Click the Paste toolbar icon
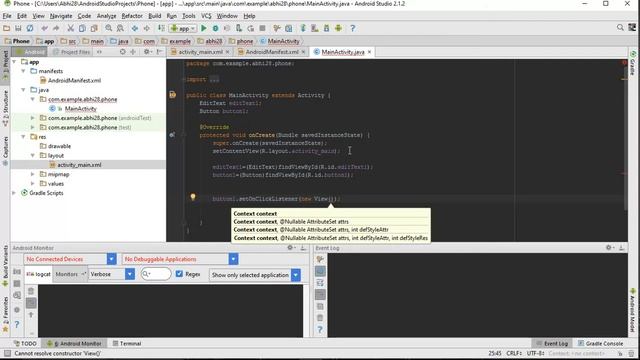This screenshot has width=640, height=360. tap(94, 28)
